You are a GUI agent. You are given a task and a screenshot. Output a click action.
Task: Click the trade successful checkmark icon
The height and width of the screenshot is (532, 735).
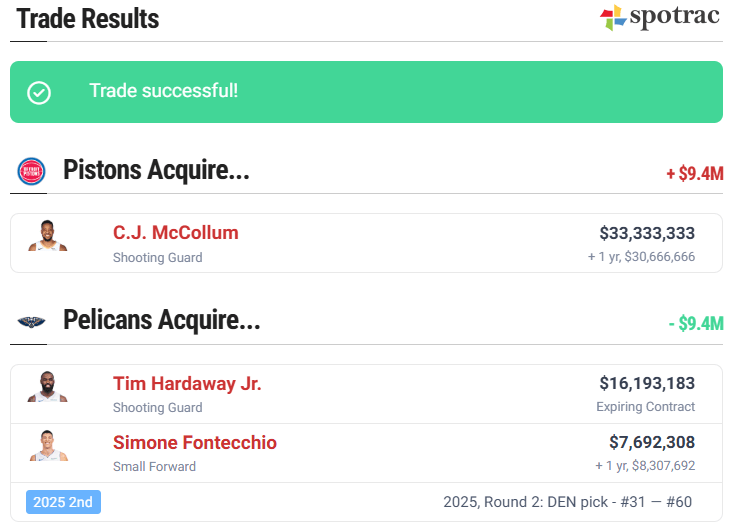pos(39,92)
